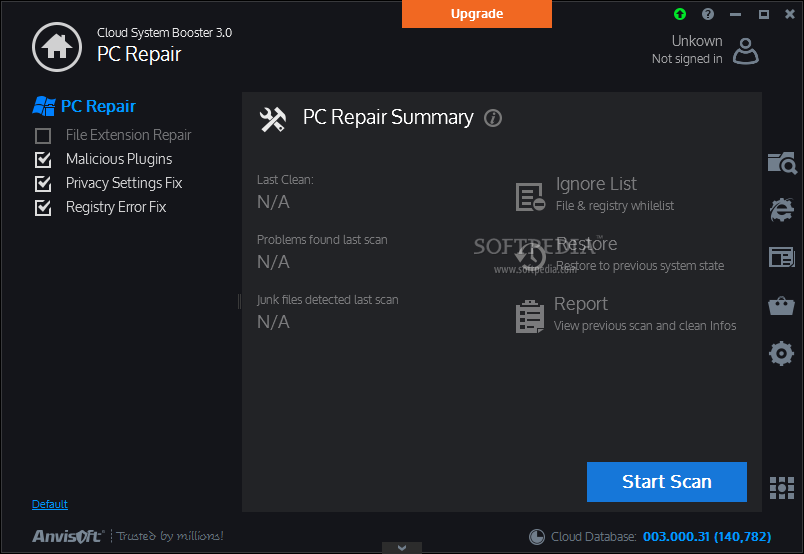Click the Privacy Settings Fix label
804x554 pixels.
pos(124,183)
